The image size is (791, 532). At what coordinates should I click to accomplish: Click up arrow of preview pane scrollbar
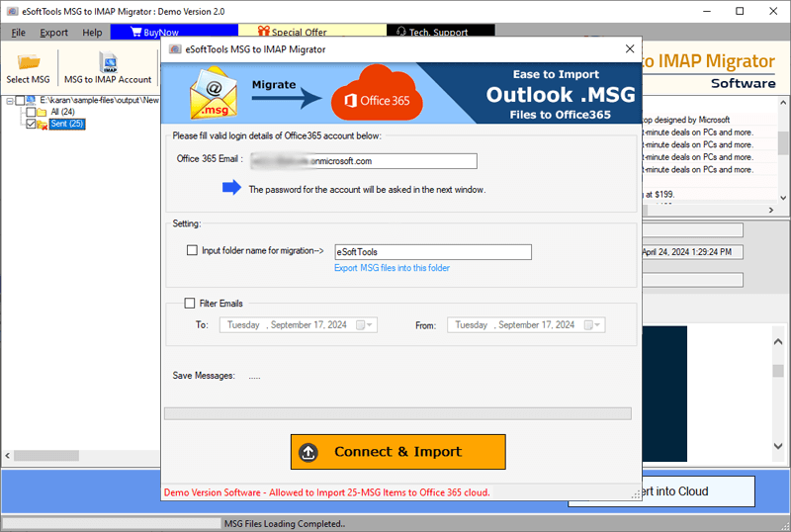point(778,342)
